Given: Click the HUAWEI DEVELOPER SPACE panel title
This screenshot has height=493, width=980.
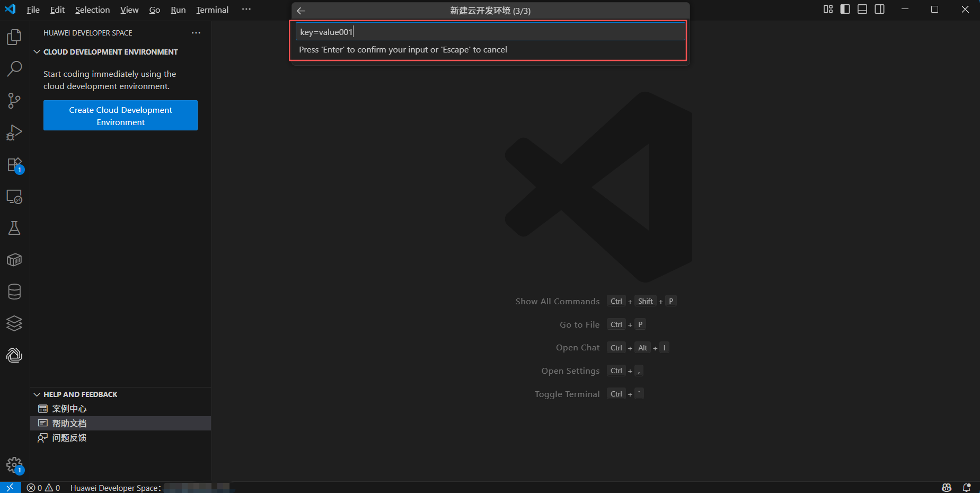Looking at the screenshot, I should coord(88,33).
